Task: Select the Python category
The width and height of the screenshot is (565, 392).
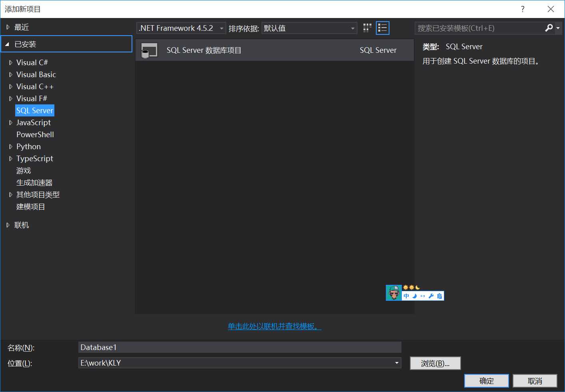Action: (28, 146)
